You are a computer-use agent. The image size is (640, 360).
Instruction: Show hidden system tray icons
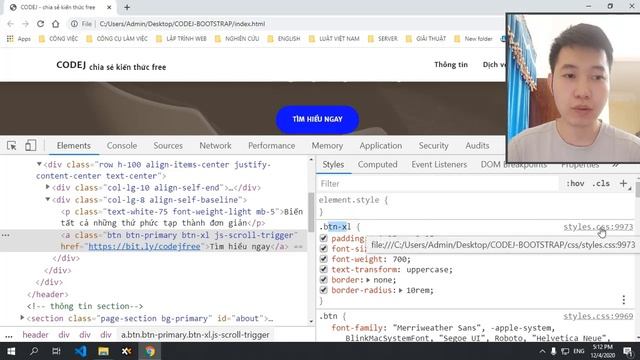(x=542, y=351)
